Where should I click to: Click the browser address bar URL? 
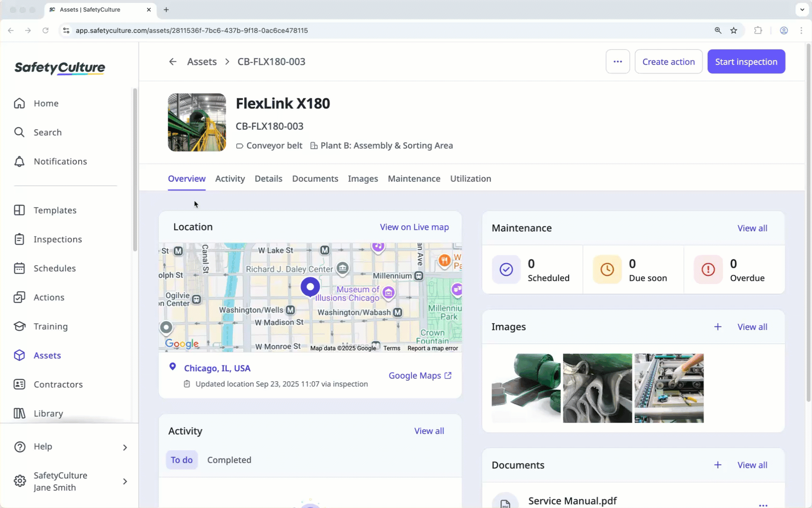click(192, 30)
